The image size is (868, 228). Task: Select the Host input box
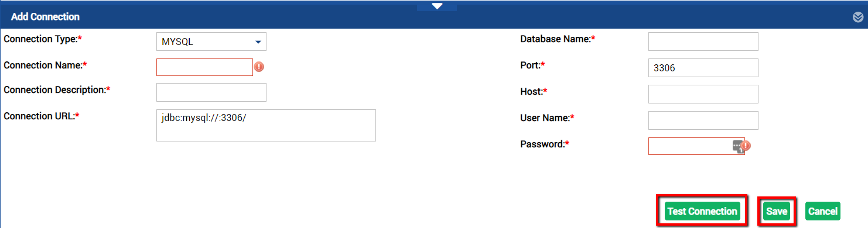pos(703,94)
